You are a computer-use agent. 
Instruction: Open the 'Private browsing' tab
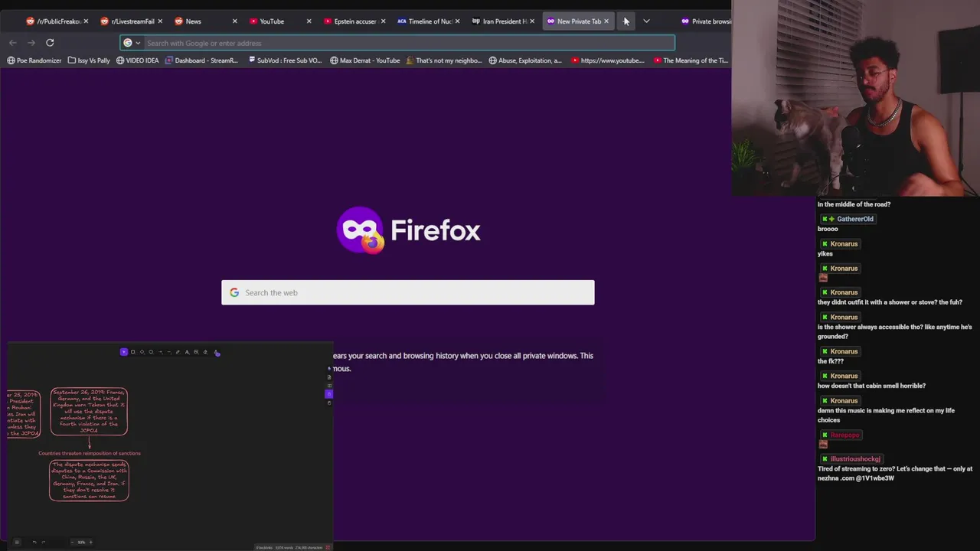click(705, 21)
